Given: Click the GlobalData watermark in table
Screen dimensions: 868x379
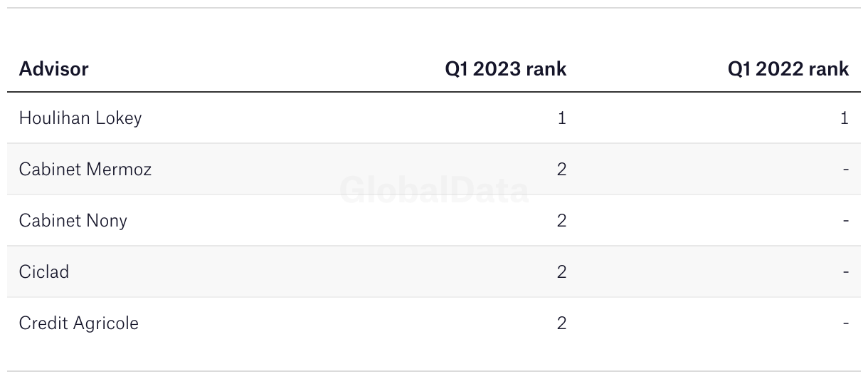Looking at the screenshot, I should tap(434, 191).
